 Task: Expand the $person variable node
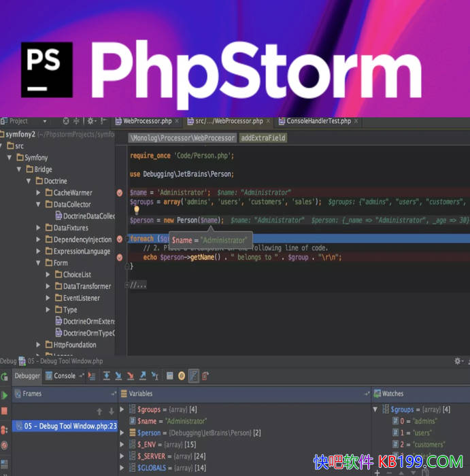[x=122, y=432]
